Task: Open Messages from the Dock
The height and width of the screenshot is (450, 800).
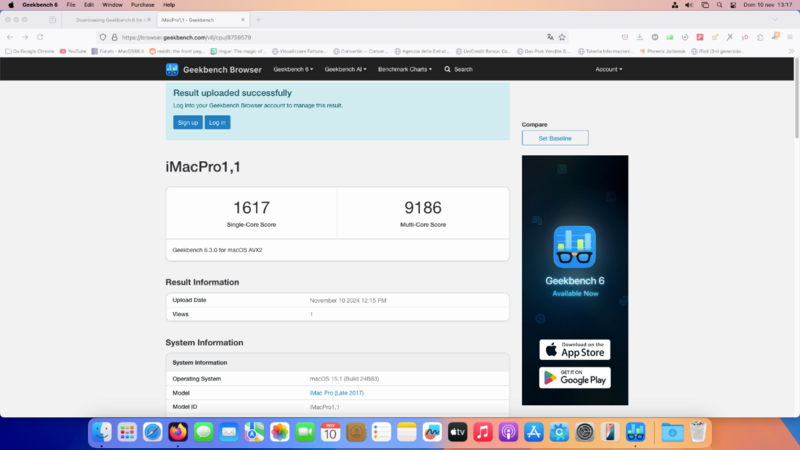Action: (204, 432)
